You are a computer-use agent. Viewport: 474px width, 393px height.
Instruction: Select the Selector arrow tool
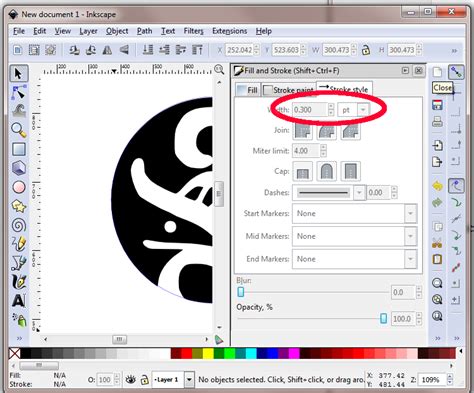tap(18, 74)
